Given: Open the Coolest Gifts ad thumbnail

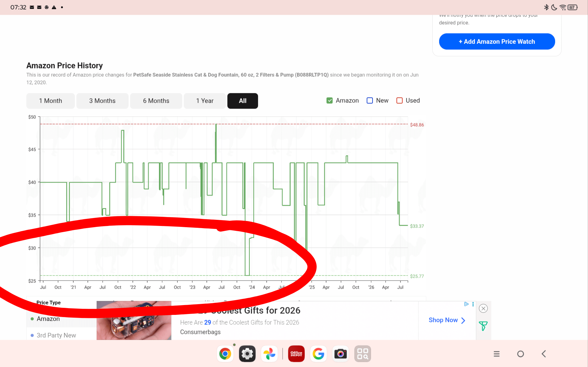Looking at the screenshot, I should [x=134, y=320].
